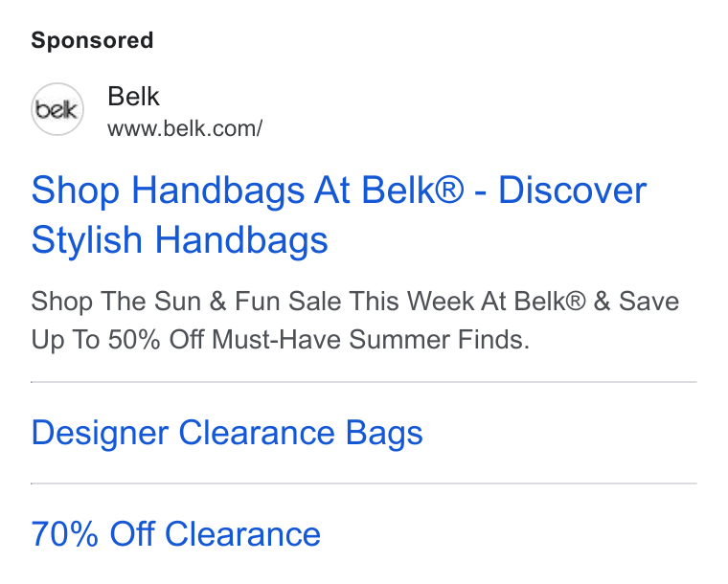Click the divider above Designer Clearance Bags

(x=364, y=382)
